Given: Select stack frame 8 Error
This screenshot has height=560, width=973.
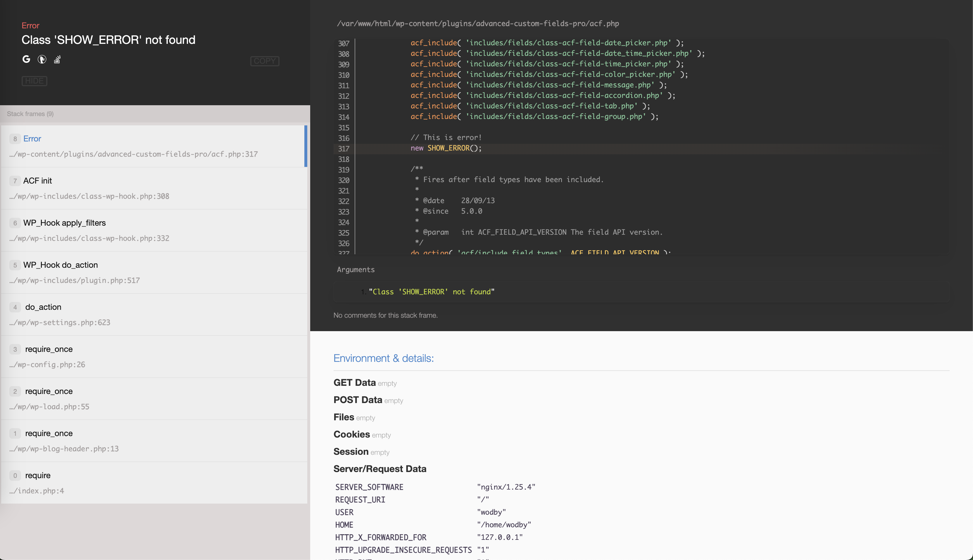Looking at the screenshot, I should 154,146.
